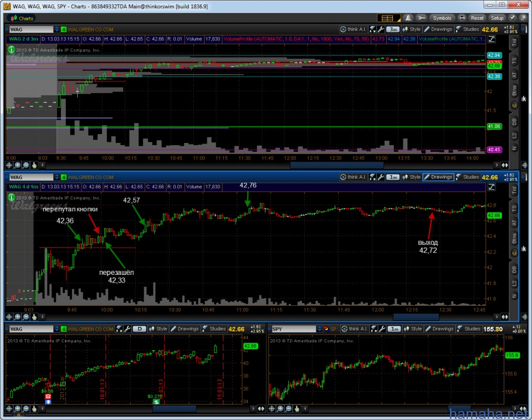Toggle pan hand tool under SPY chart
Screen dimensions: 532x420
[297, 409]
